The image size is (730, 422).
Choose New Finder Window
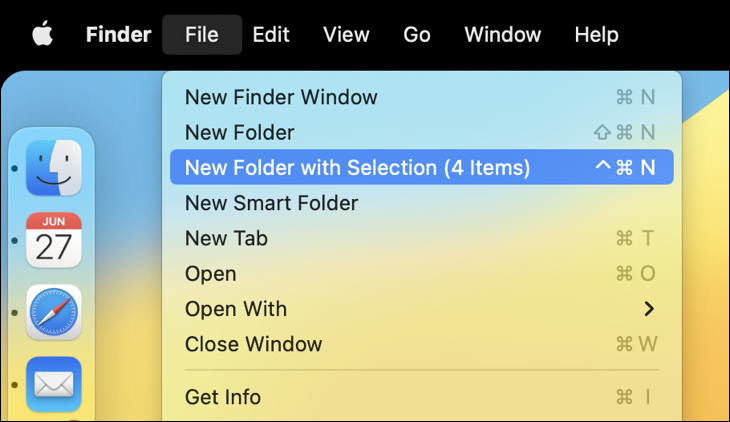281,97
